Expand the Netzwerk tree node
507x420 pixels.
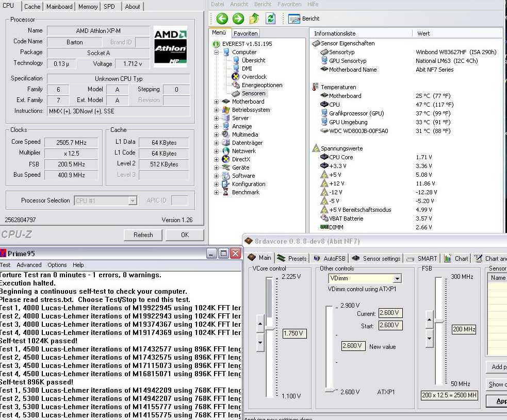pyautogui.click(x=216, y=151)
